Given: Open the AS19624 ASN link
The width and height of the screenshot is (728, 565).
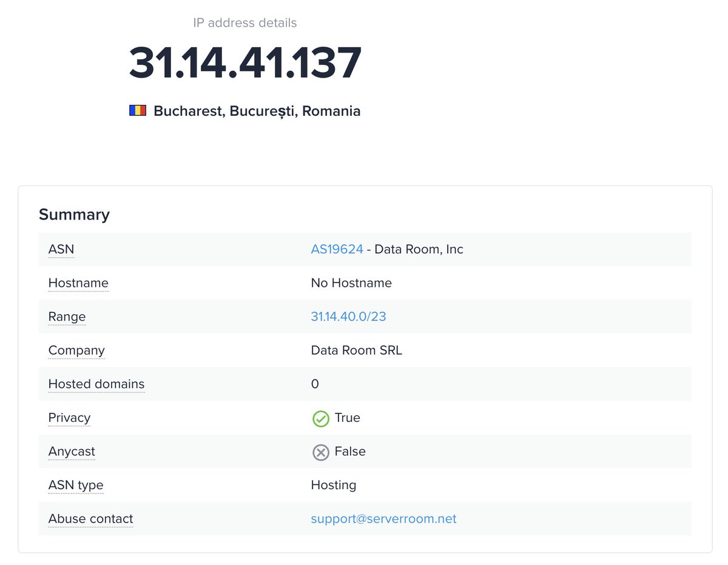Looking at the screenshot, I should [337, 249].
